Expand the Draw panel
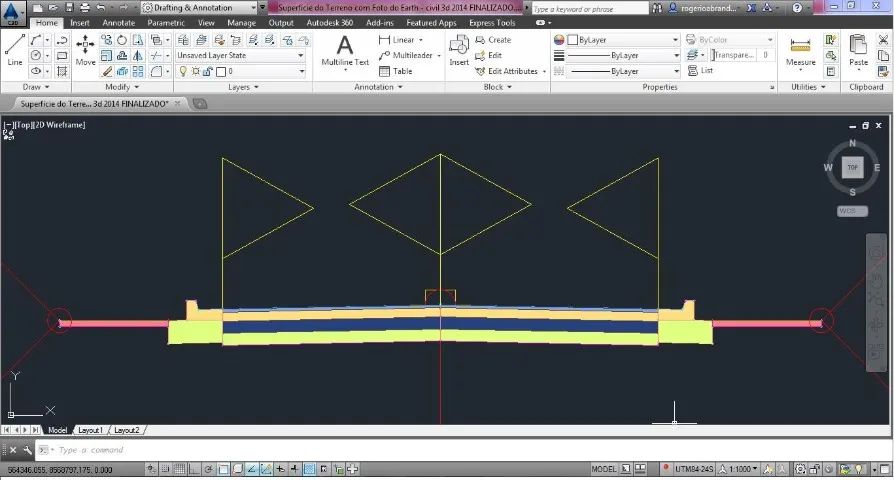 pyautogui.click(x=36, y=87)
